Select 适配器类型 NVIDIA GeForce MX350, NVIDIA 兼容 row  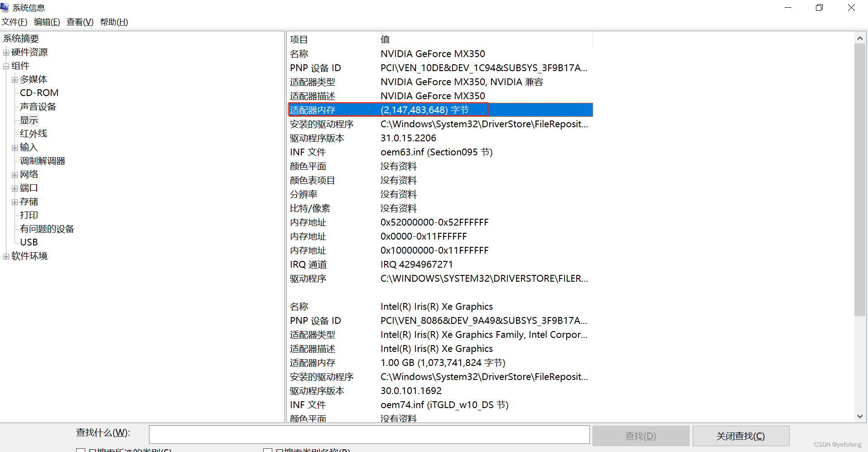click(440, 82)
